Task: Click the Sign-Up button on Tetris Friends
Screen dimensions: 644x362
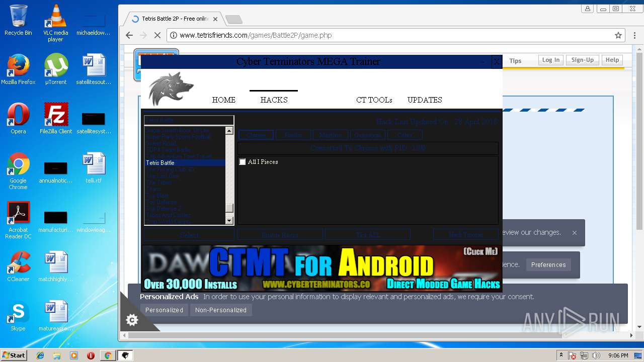Action: [582, 60]
